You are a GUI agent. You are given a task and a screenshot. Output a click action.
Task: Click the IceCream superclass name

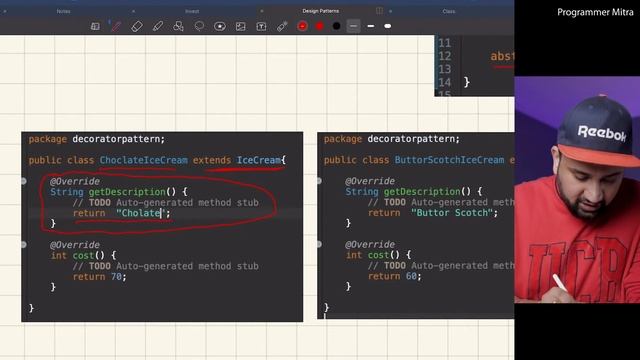(x=259, y=160)
